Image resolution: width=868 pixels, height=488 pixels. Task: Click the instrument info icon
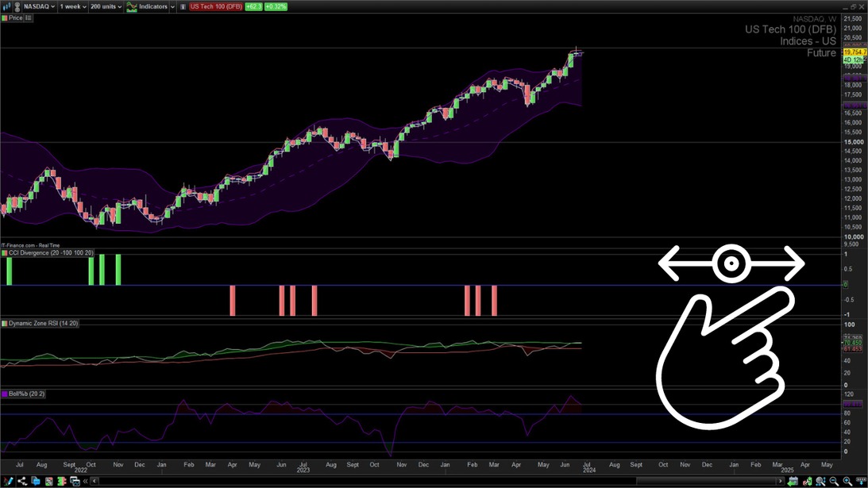tap(183, 6)
